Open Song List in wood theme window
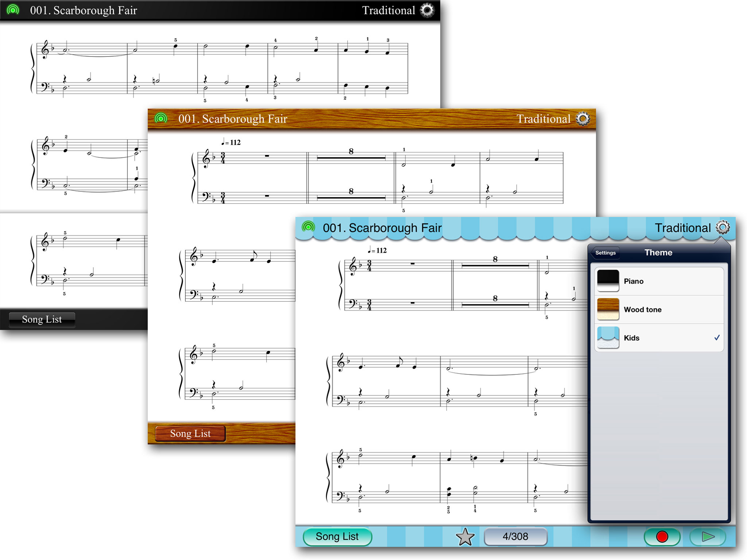Viewport: 747px width, 560px height. pyautogui.click(x=190, y=433)
